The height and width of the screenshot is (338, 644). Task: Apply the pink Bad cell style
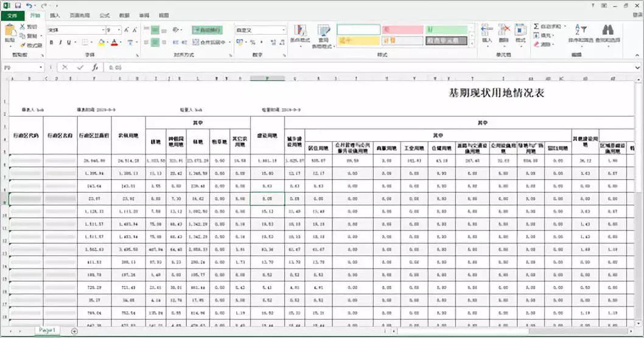402,30
